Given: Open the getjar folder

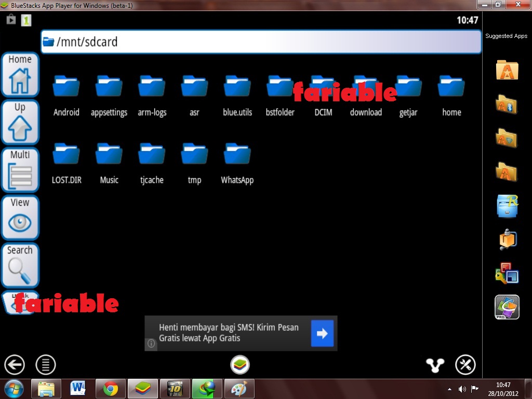Looking at the screenshot, I should tap(408, 96).
